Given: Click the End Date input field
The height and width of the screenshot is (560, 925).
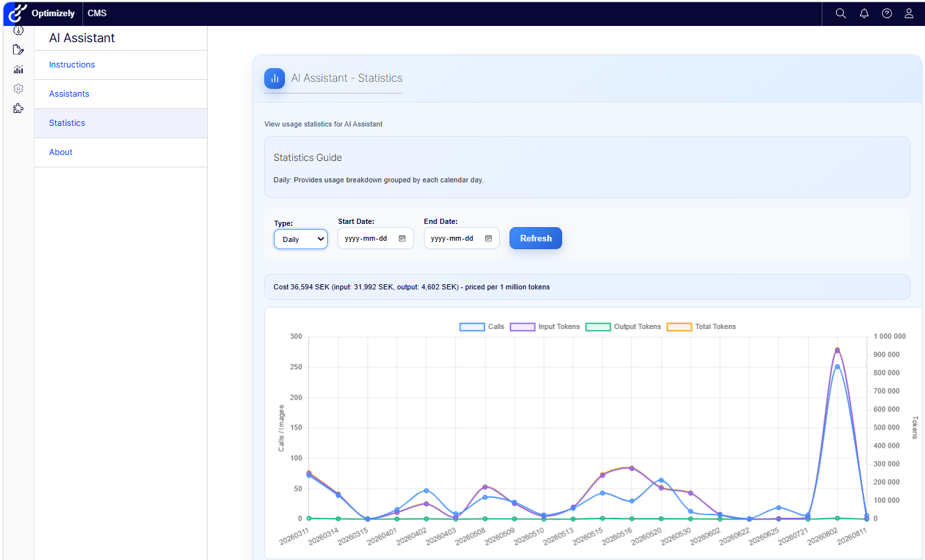Looking at the screenshot, I should pos(462,238).
